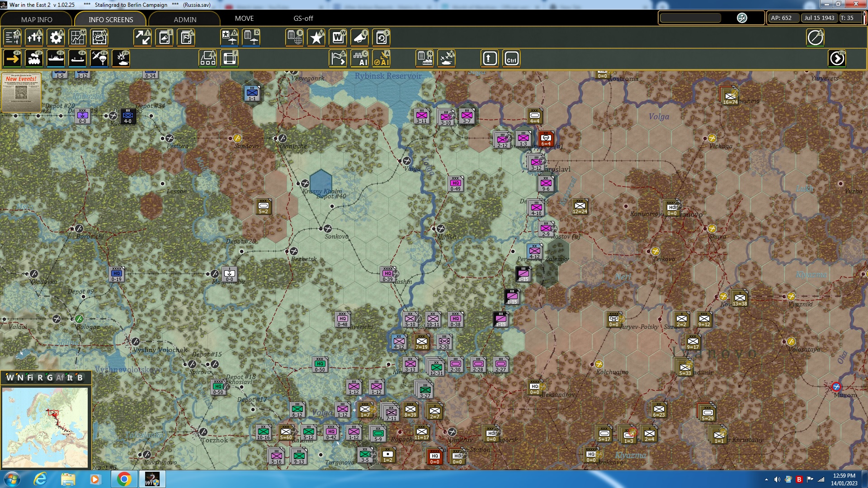The height and width of the screenshot is (488, 868).
Task: Open the preferences gear icon
Action: (56, 38)
